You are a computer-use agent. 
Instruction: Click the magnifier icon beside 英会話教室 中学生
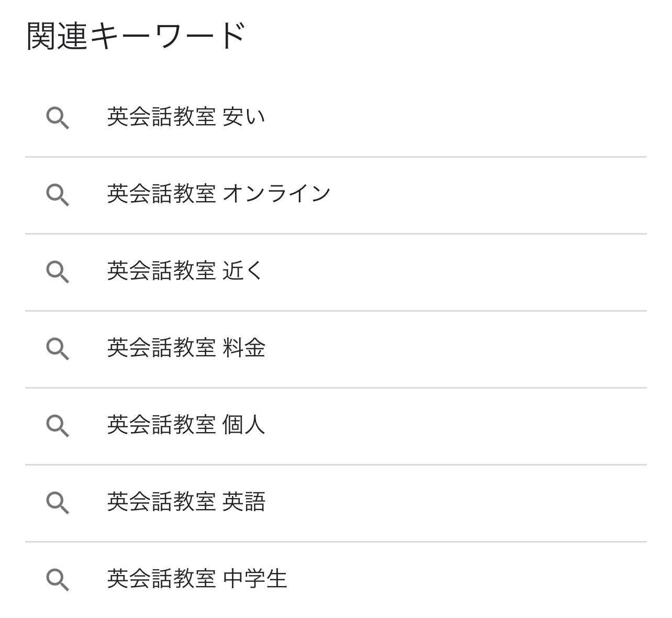tap(59, 579)
